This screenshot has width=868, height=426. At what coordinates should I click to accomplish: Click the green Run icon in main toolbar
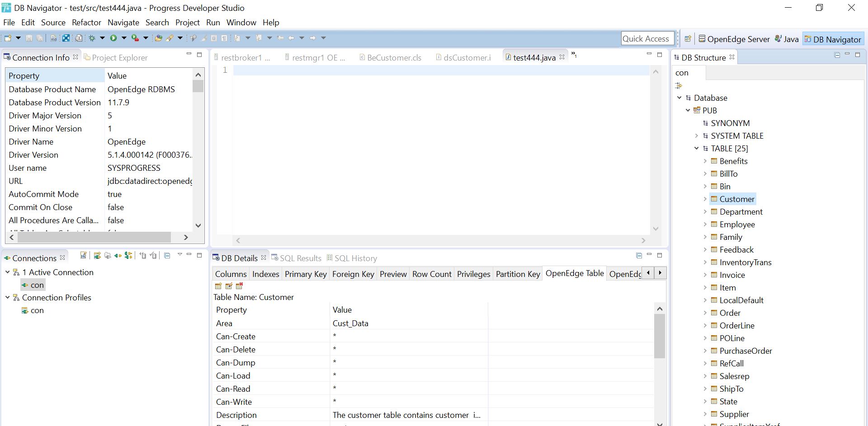click(114, 38)
